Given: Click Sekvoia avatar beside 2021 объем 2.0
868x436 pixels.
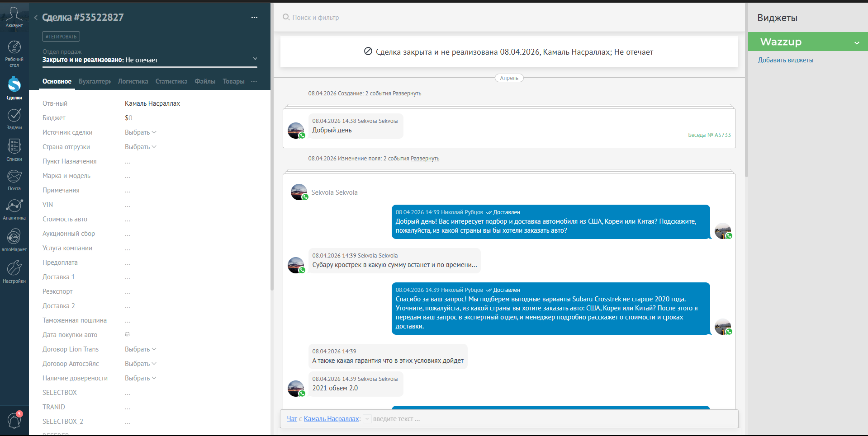Looking at the screenshot, I should (x=296, y=388).
